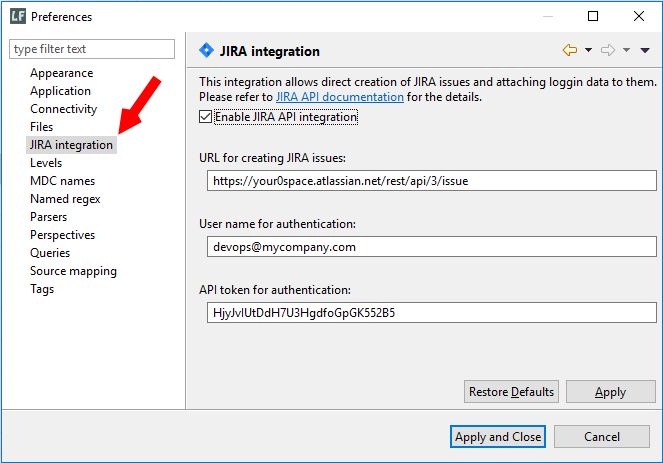663x463 pixels.
Task: Open the preferences view menu triangle
Action: point(645,50)
